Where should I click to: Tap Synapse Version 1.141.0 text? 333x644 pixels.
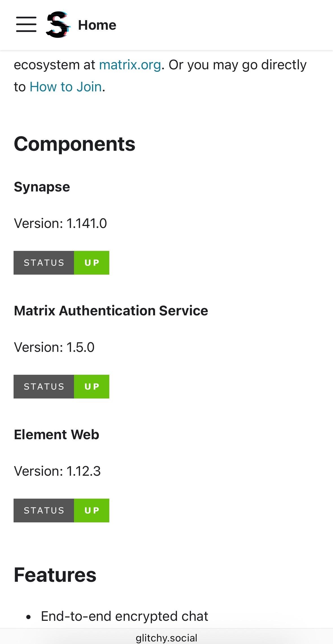(60, 223)
